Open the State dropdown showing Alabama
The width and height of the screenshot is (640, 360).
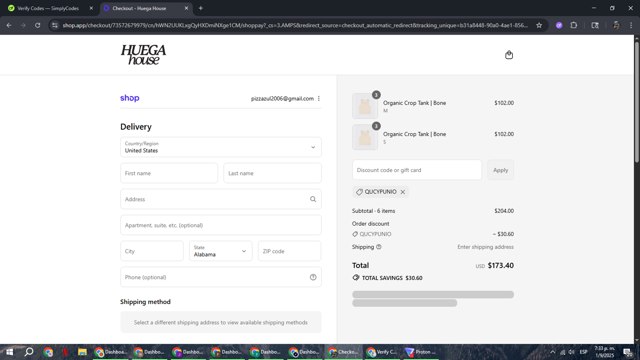coord(220,251)
